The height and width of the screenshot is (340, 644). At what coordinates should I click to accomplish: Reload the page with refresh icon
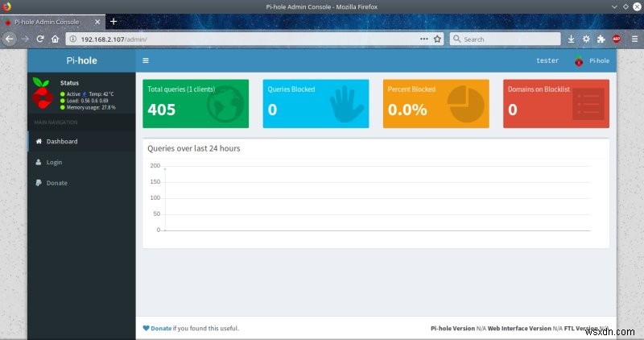[x=39, y=39]
